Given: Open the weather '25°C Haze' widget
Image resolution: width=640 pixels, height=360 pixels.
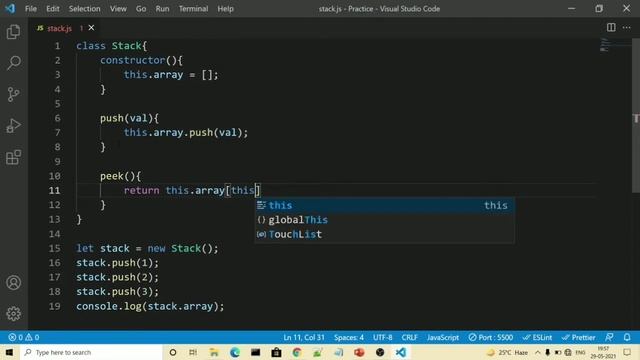Looking at the screenshot, I should pyautogui.click(x=507, y=352).
